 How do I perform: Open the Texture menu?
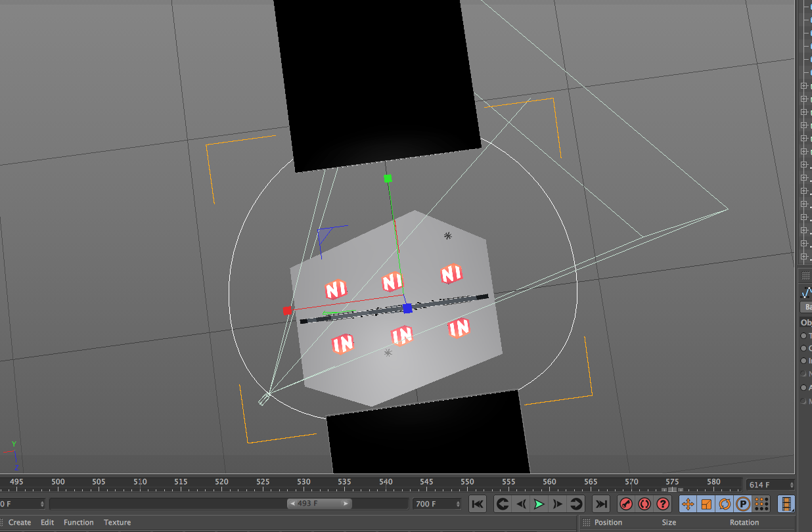(117, 523)
